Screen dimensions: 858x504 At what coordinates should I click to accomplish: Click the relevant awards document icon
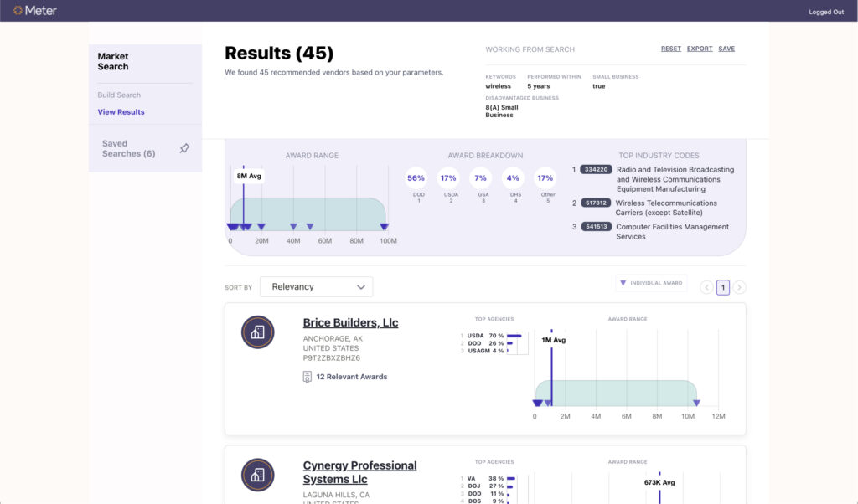308,377
